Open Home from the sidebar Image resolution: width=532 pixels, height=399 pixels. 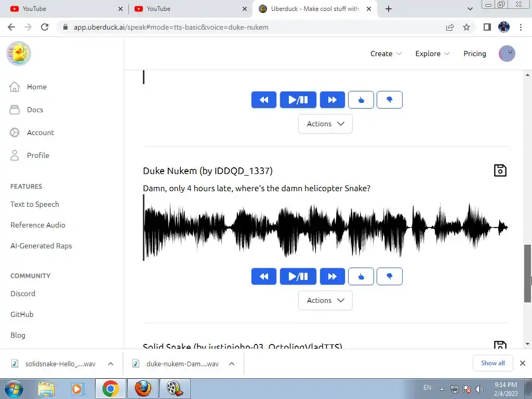[28, 87]
